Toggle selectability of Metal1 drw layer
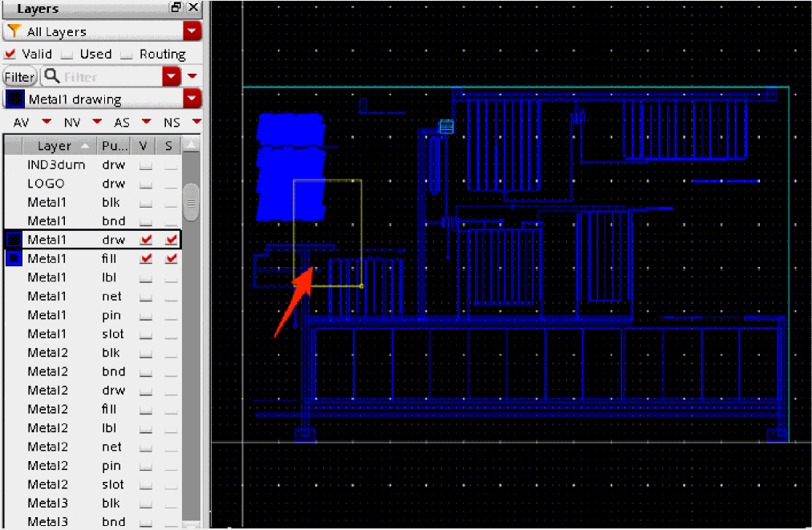812x530 pixels. 172,240
